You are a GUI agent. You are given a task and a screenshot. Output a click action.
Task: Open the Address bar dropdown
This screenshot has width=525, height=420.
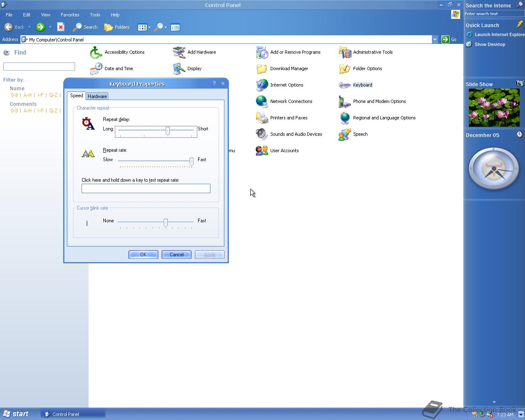(x=435, y=39)
